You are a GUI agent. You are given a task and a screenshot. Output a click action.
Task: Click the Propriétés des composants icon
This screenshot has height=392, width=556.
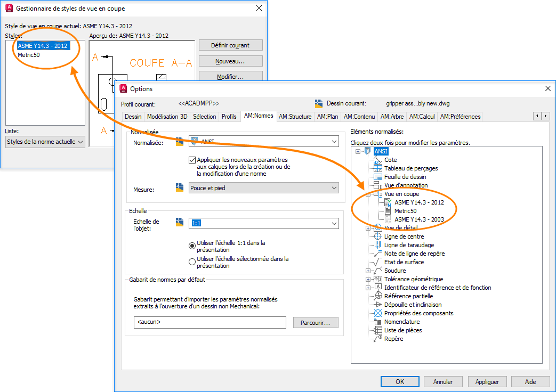[x=378, y=313]
